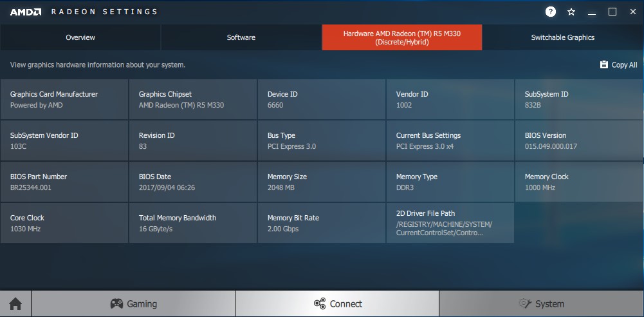Click BIOS Date 2017/09/04 06:26
The image size is (644, 317).
pyautogui.click(x=167, y=187)
